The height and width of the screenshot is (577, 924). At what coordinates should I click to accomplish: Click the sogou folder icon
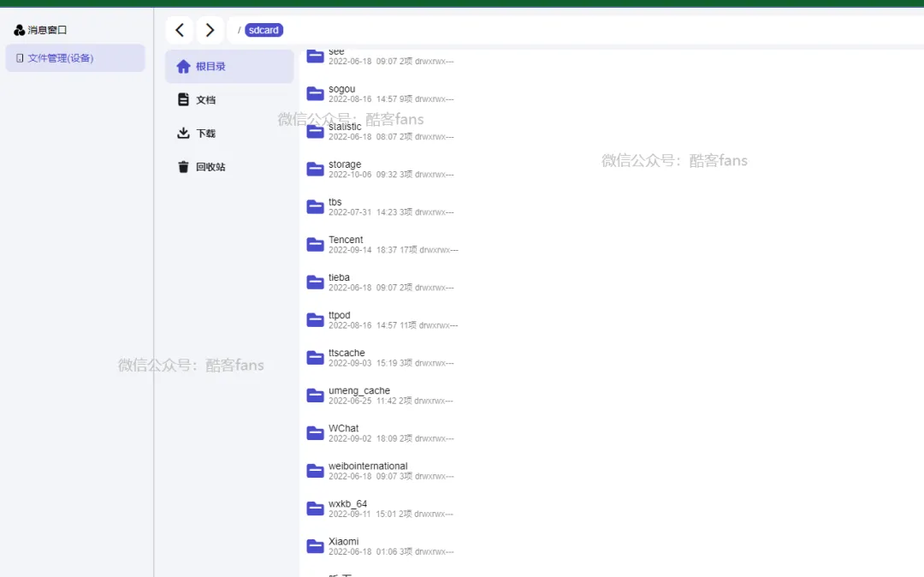pos(315,93)
